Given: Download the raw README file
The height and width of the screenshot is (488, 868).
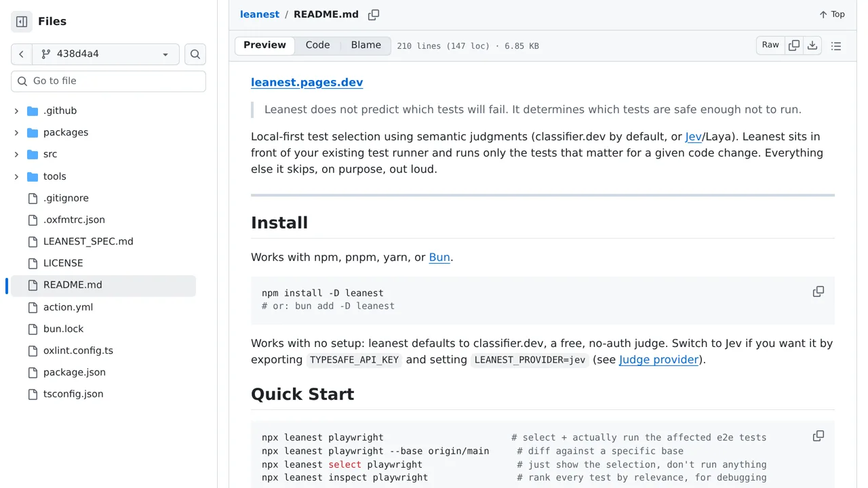Looking at the screenshot, I should [812, 45].
